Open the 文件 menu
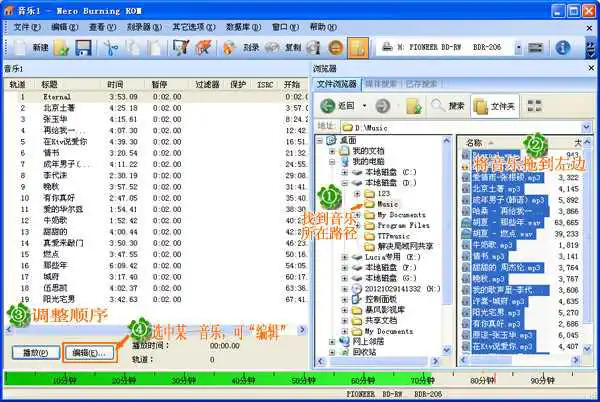Viewport: 600px width, 402px height. (27, 27)
